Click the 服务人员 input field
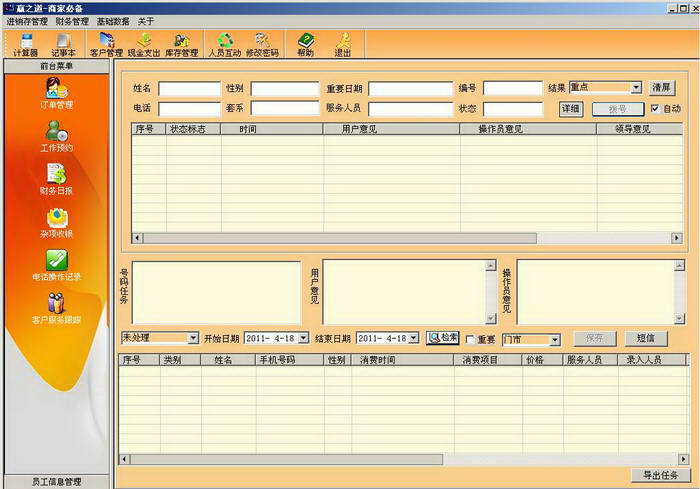700x489 pixels. (x=410, y=109)
